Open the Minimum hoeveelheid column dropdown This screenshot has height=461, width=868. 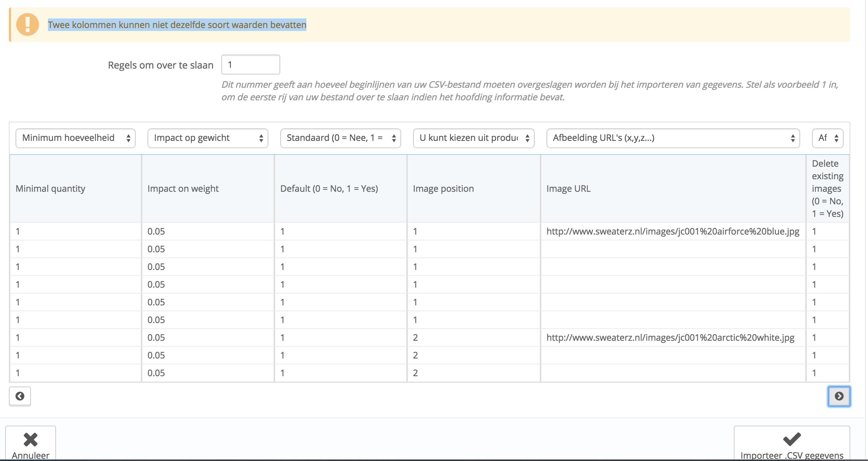point(76,138)
